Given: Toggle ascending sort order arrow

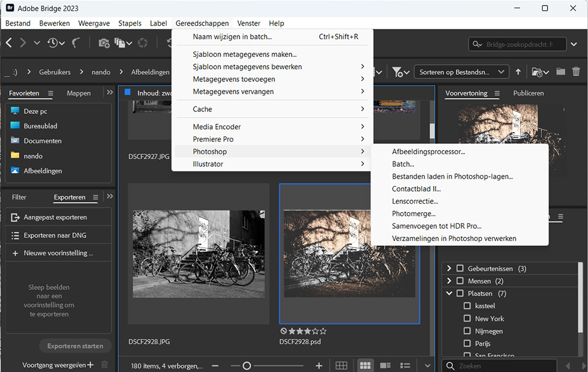Looking at the screenshot, I should click(518, 72).
